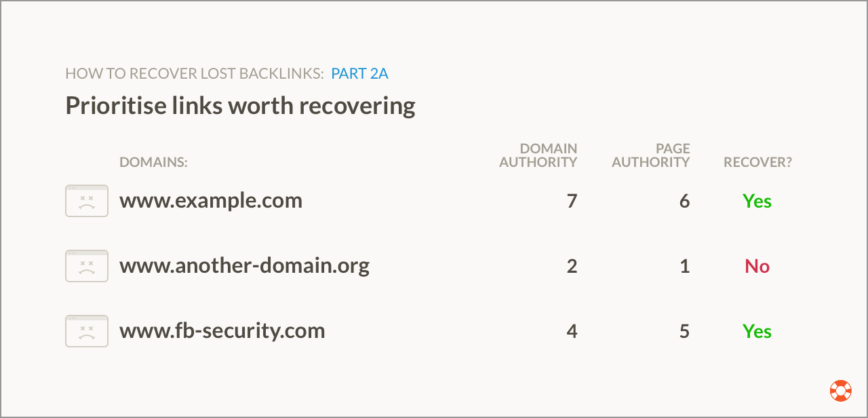Image resolution: width=868 pixels, height=418 pixels.
Task: Open the PART 2A link
Action: (359, 74)
